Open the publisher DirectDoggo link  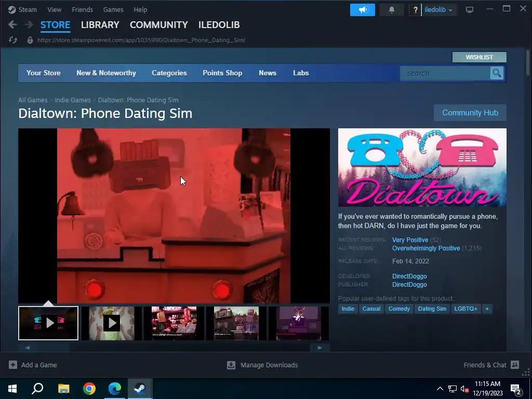point(409,285)
